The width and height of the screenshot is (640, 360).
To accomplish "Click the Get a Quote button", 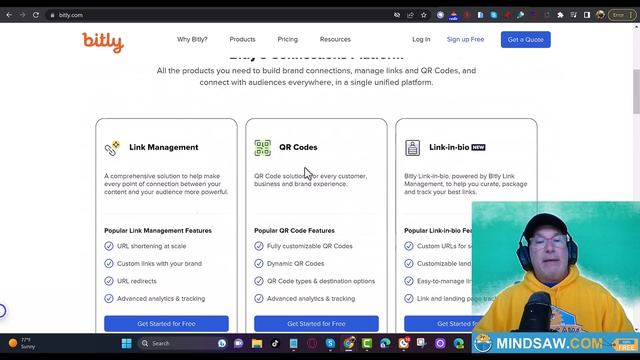I will pos(526,40).
